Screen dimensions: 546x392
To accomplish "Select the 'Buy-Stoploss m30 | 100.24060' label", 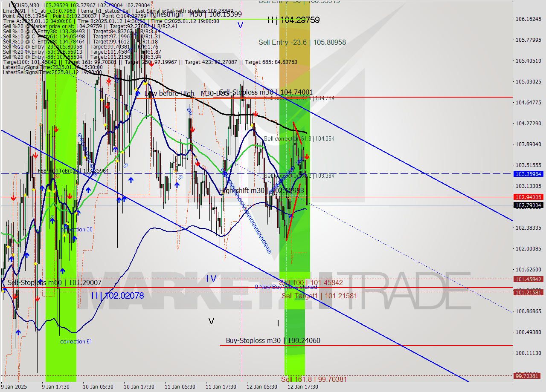I will point(273,340).
